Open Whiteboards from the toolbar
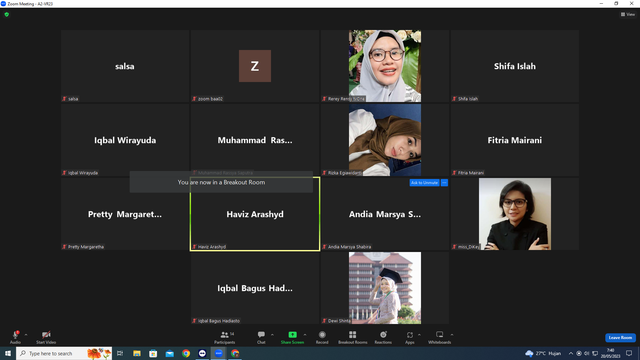Viewport: 640px width, 360px height. tap(440, 337)
